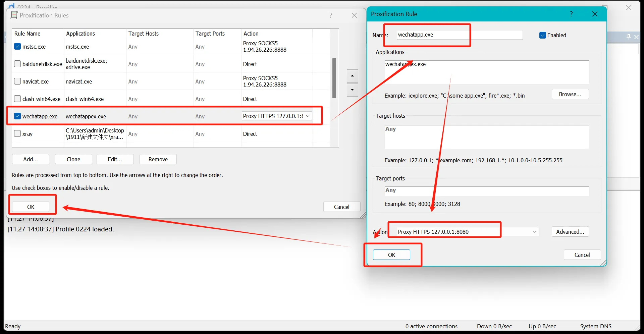The image size is (644, 334).
Task: Click the rules list vertical scrollbar
Action: (x=334, y=78)
